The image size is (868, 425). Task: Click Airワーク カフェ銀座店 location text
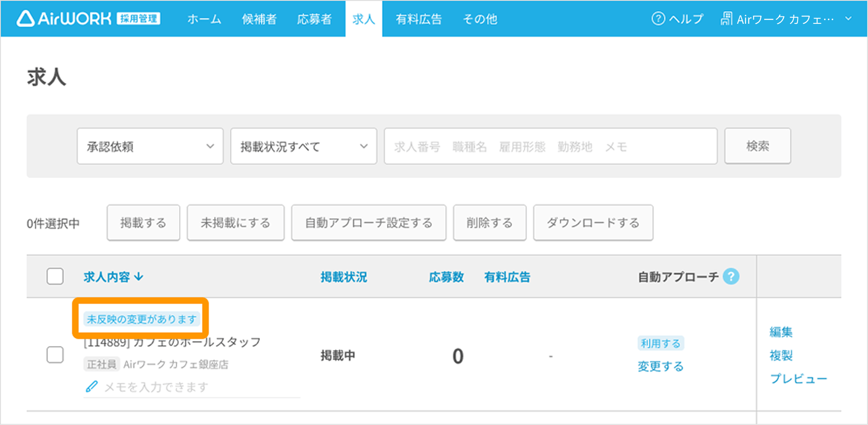176,364
